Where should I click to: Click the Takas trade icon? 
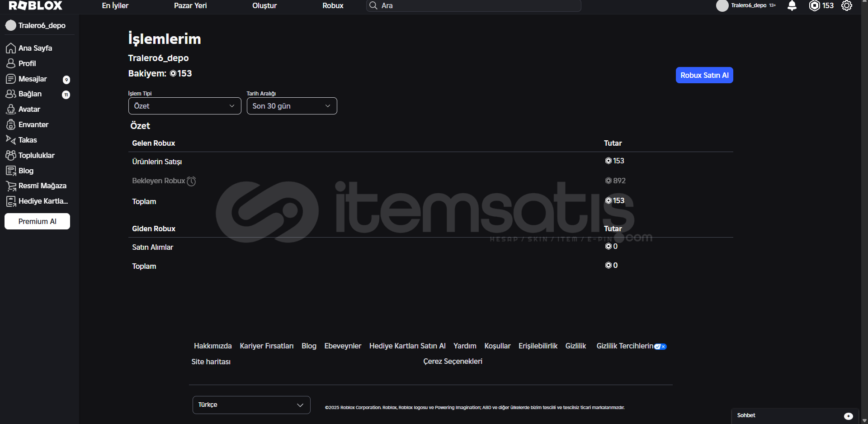click(11, 140)
